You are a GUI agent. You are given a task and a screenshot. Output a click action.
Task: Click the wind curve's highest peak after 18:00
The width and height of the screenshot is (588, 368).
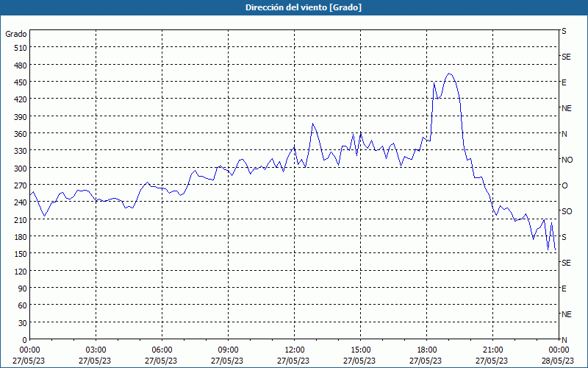pos(449,74)
